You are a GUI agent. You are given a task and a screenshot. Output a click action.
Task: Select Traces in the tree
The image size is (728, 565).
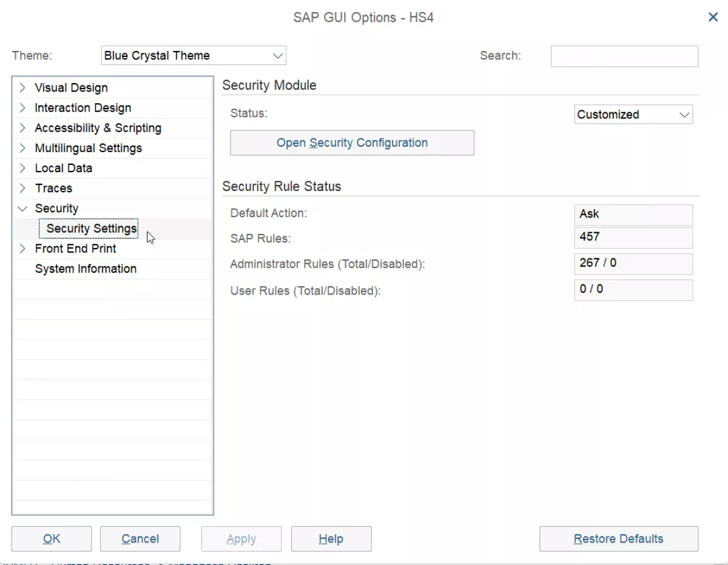(x=53, y=188)
